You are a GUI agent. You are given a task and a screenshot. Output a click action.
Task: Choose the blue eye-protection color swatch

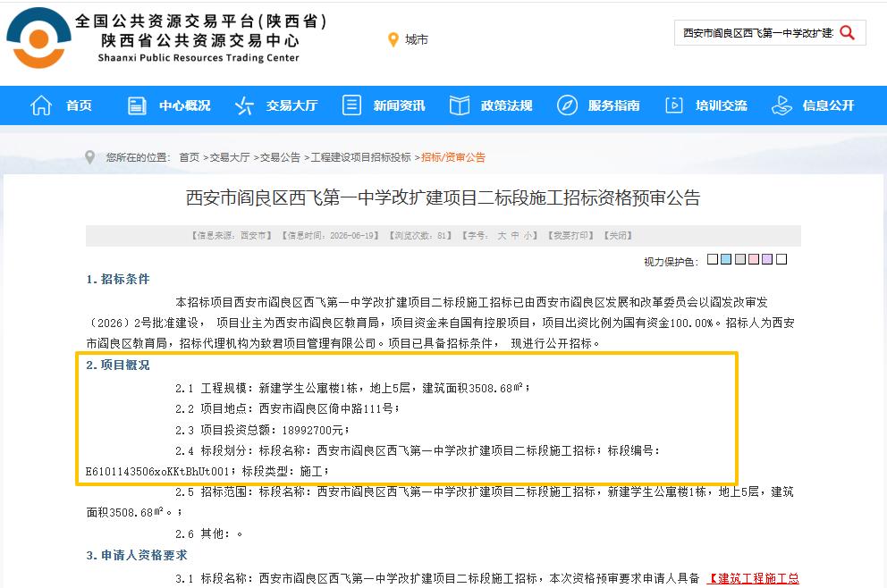click(x=726, y=259)
